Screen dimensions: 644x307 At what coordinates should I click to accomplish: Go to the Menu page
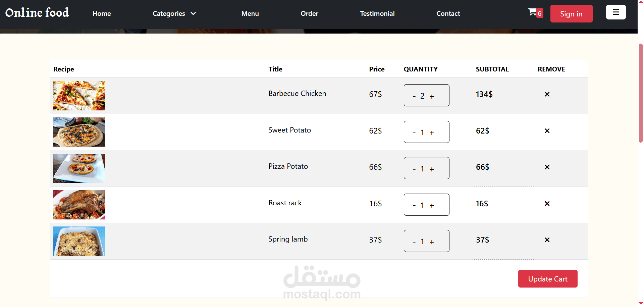250,14
